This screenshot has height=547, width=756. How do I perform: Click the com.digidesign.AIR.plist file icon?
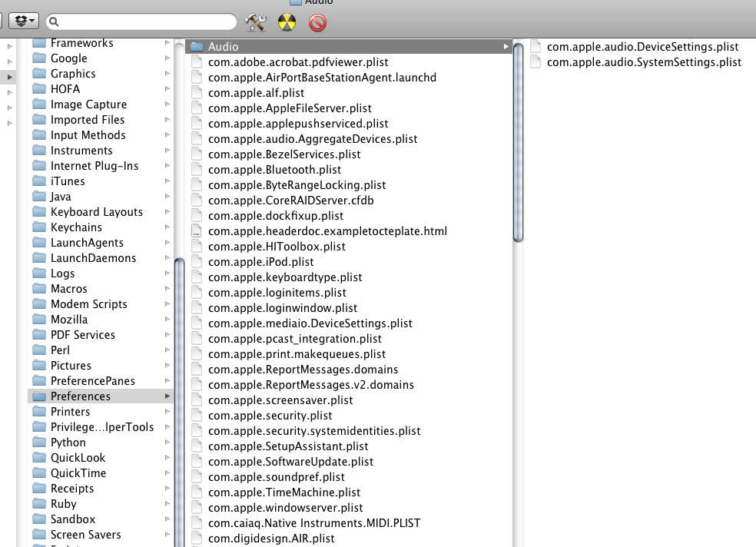196,539
